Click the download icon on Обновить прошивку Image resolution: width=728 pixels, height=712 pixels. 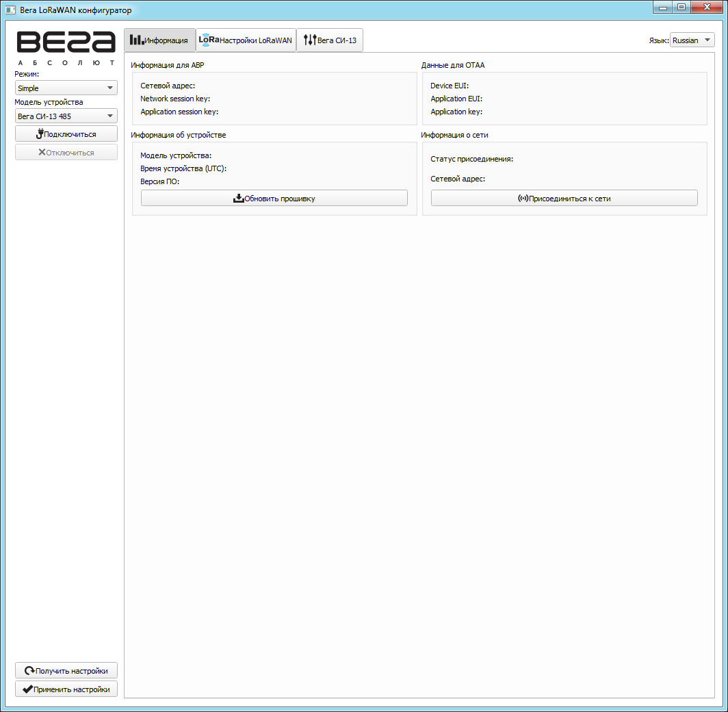239,199
